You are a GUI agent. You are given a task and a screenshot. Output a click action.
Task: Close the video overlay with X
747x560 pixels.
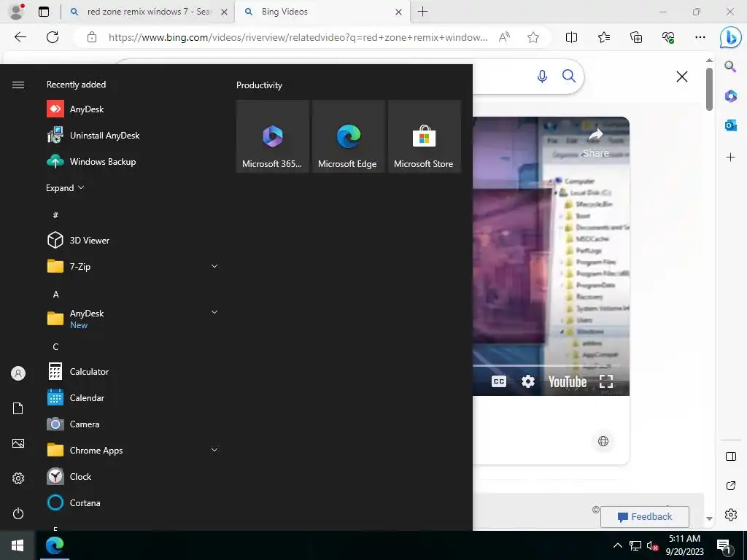point(682,76)
